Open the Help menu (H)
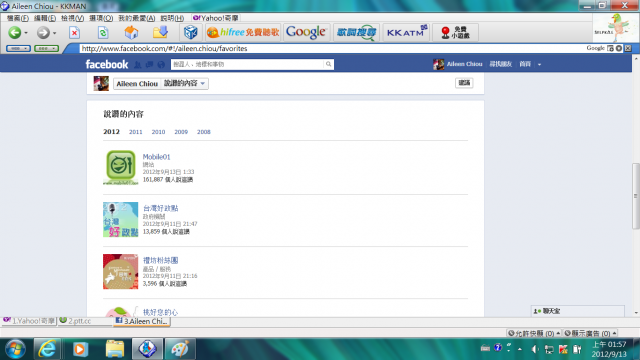 click(172, 18)
